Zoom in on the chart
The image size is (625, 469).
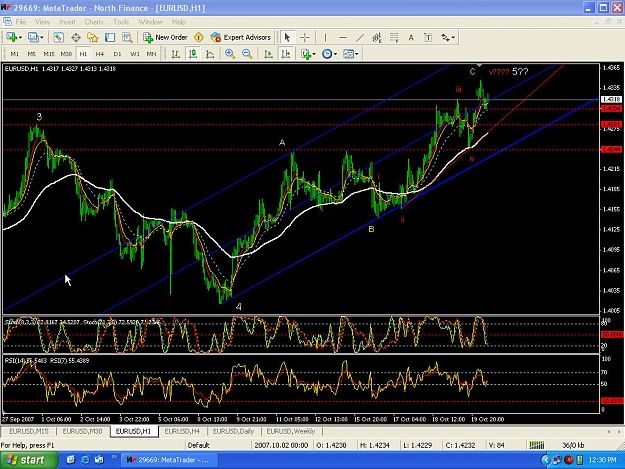coord(230,54)
